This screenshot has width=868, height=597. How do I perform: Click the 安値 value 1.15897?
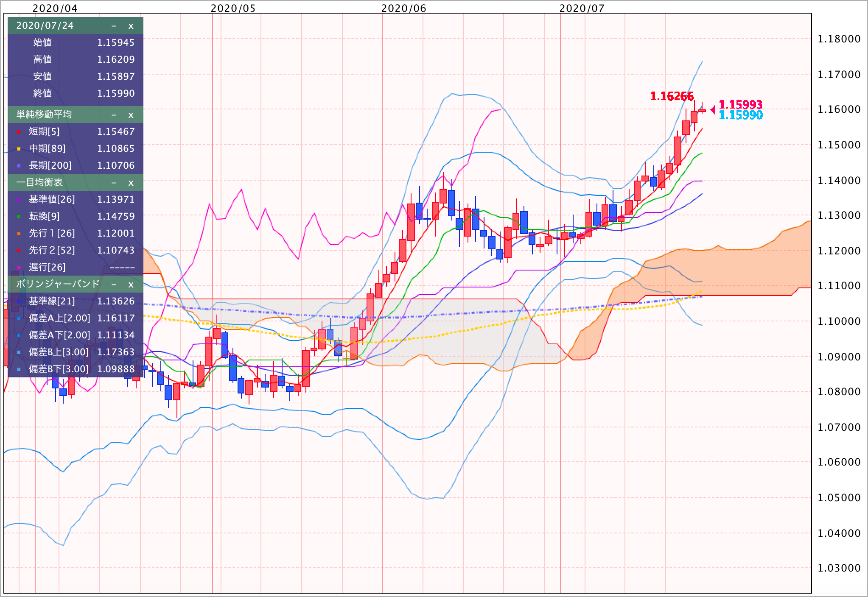pyautogui.click(x=116, y=76)
